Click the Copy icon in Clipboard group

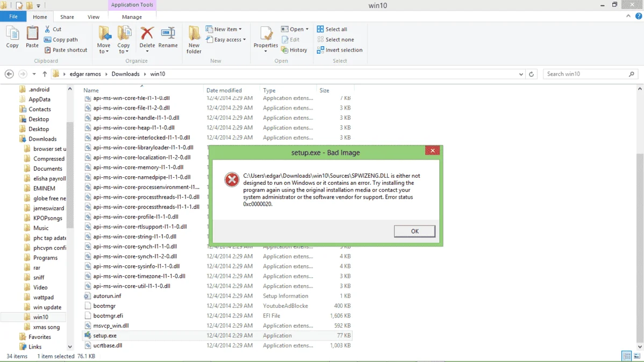pos(12,34)
